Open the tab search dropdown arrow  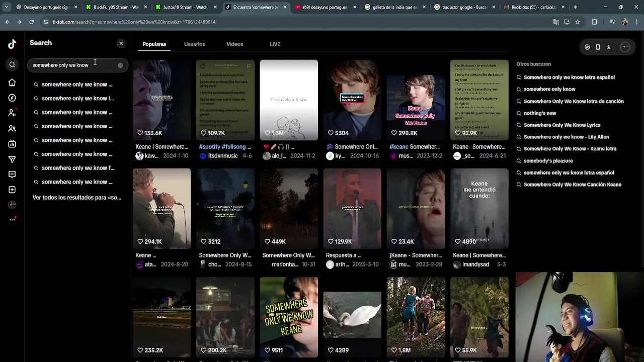coord(6,7)
